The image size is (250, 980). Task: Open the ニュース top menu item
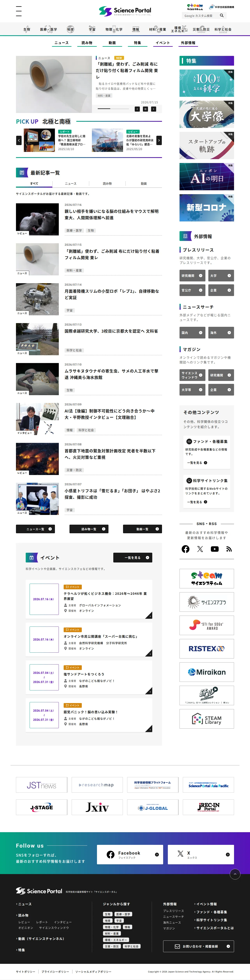pos(62,43)
